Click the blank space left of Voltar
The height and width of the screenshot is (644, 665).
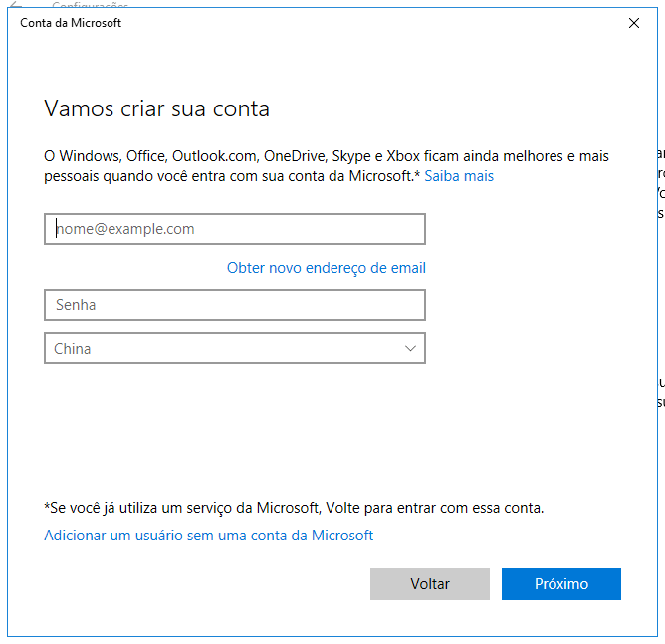click(199, 584)
